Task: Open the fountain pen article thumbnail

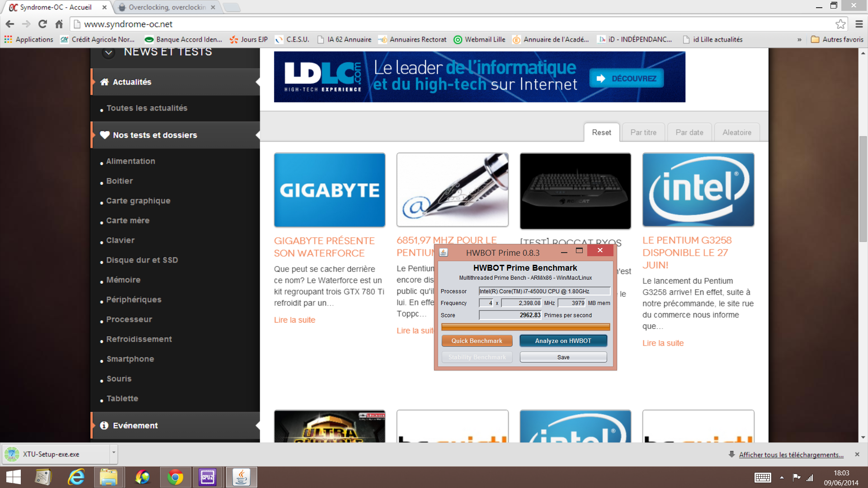Action: click(453, 190)
